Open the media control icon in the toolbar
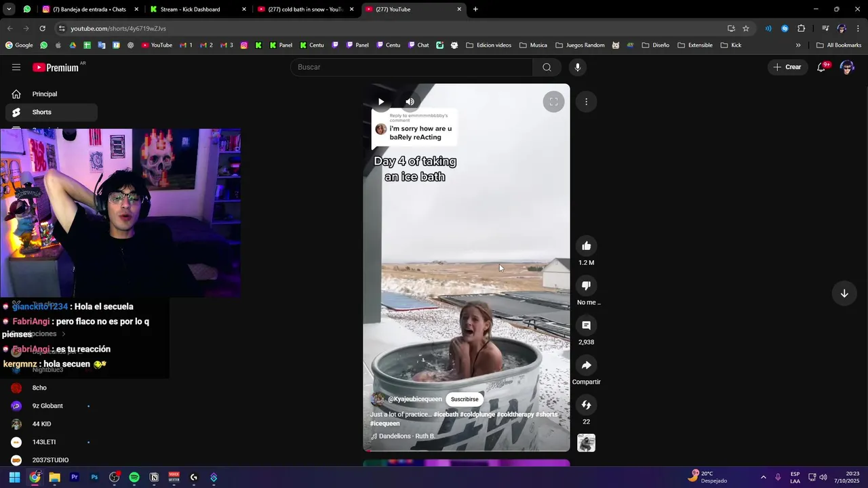The width and height of the screenshot is (868, 488). coord(825,28)
